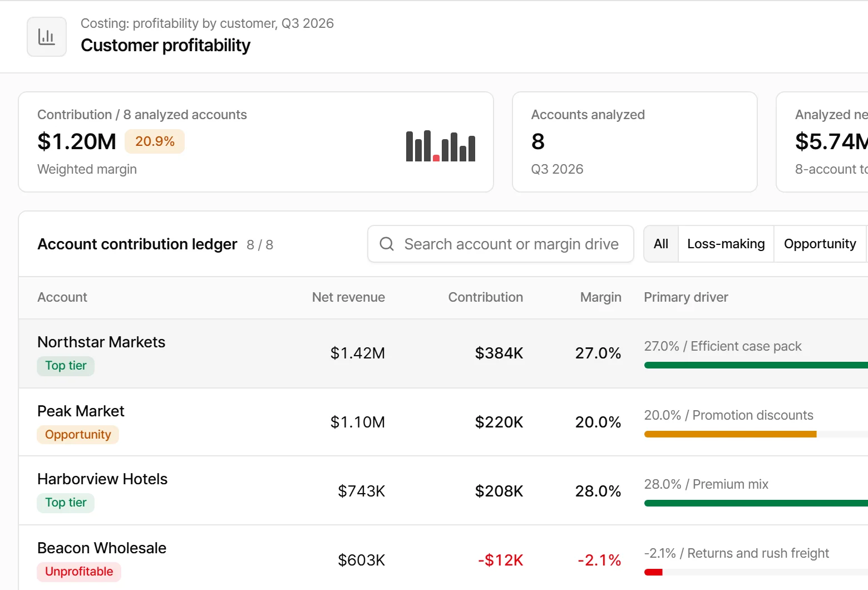The image size is (868, 590).
Task: Click the $208K contribution cell
Action: [x=499, y=491]
